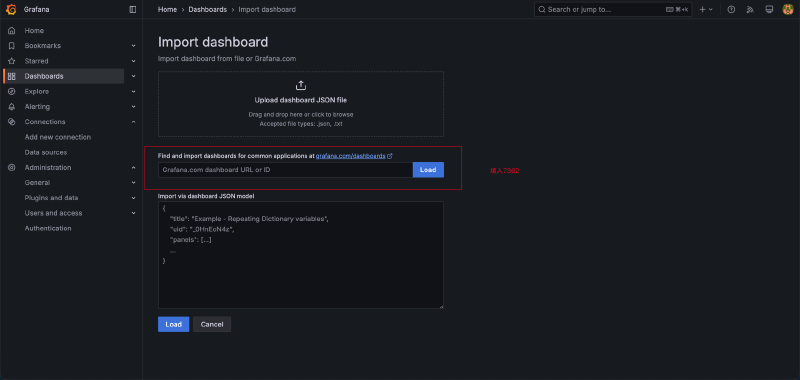The height and width of the screenshot is (380, 800).
Task: Open Add new connection menu item
Action: click(58, 137)
